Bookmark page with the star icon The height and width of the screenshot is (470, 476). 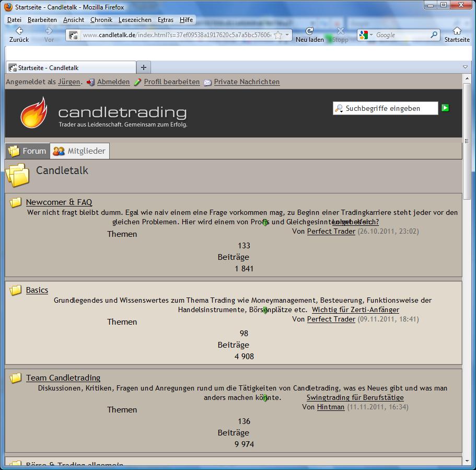point(278,35)
